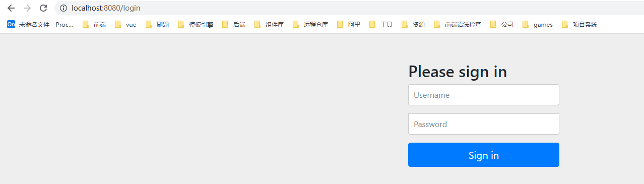Open the games bookmark folder
The height and width of the screenshot is (184, 644).
pyautogui.click(x=538, y=24)
